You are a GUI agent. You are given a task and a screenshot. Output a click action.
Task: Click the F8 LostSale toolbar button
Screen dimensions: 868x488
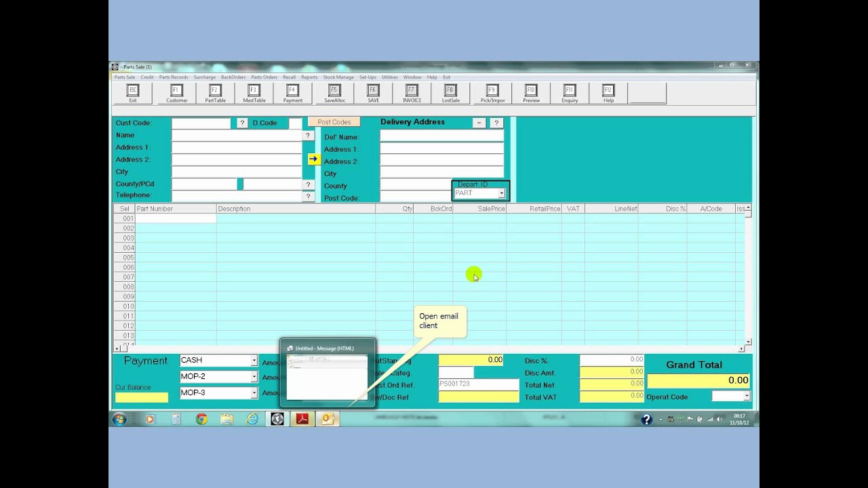450,94
